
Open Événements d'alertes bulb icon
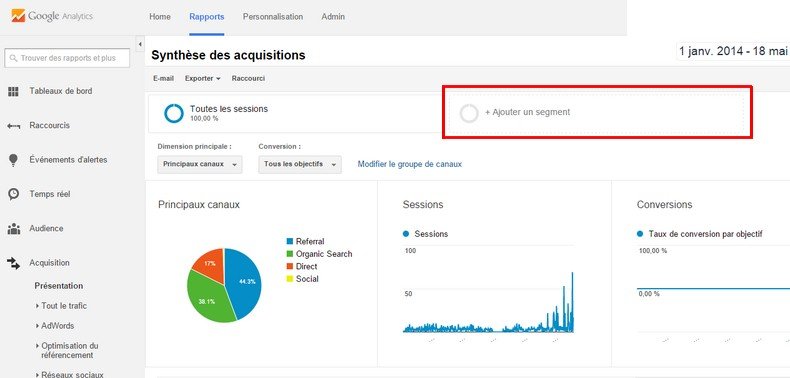click(13, 160)
